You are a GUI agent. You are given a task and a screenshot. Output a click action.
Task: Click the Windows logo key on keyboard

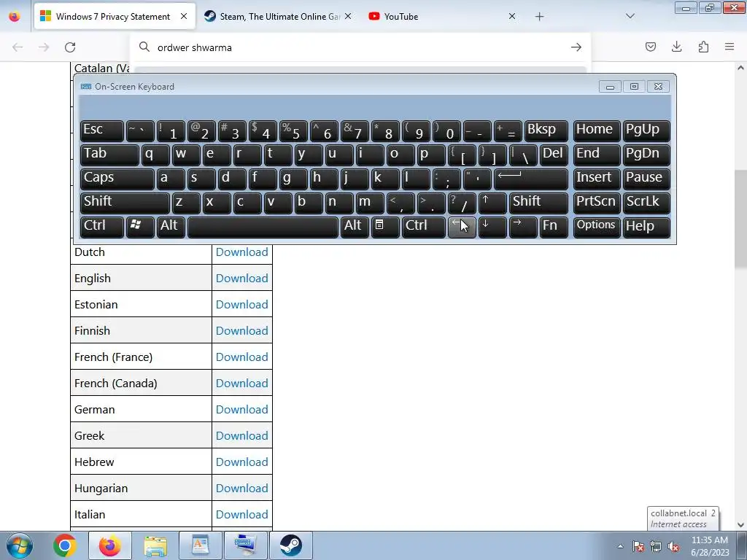[140, 226]
